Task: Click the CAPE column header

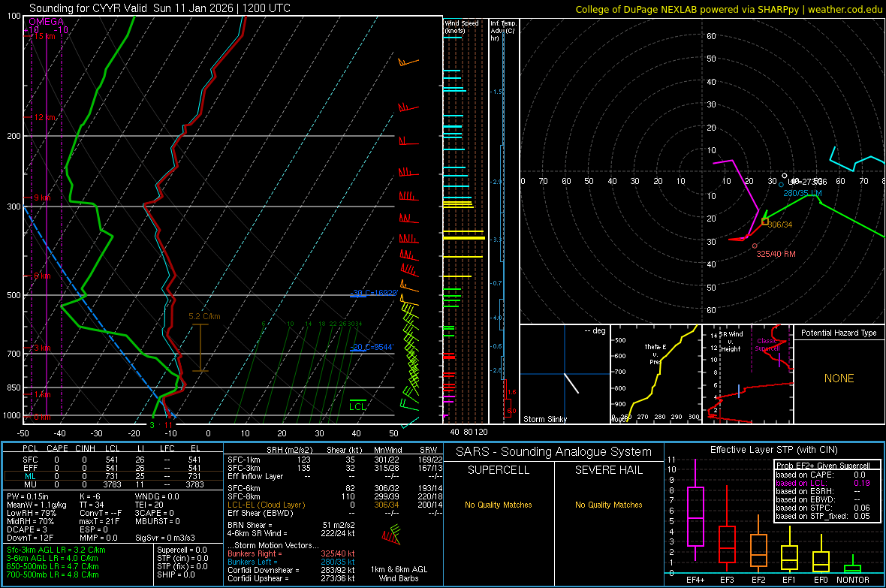Action: click(57, 448)
